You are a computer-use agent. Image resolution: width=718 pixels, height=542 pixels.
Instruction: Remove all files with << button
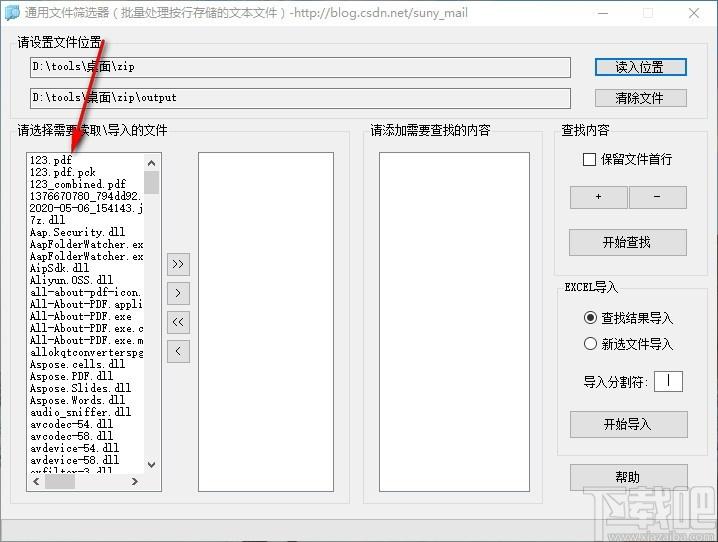(x=178, y=322)
